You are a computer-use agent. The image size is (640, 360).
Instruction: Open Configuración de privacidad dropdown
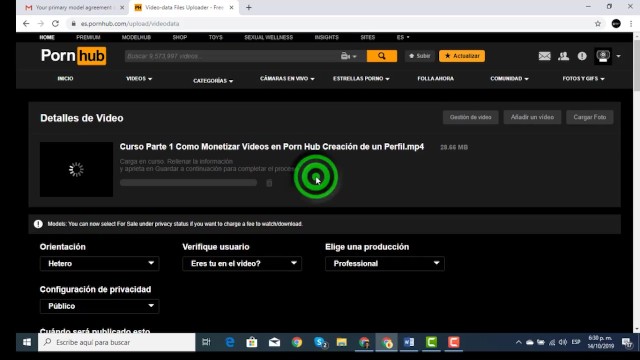[x=99, y=306]
